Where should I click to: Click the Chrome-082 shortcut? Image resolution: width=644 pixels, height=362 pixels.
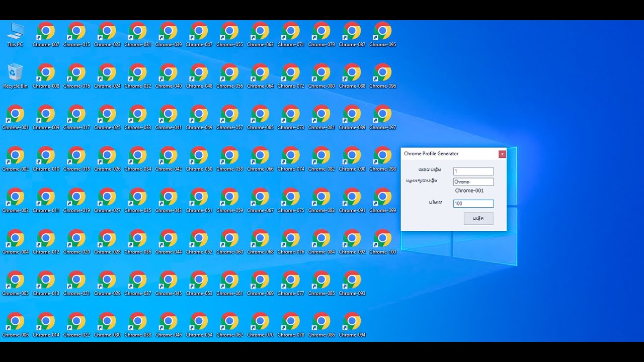(x=321, y=159)
